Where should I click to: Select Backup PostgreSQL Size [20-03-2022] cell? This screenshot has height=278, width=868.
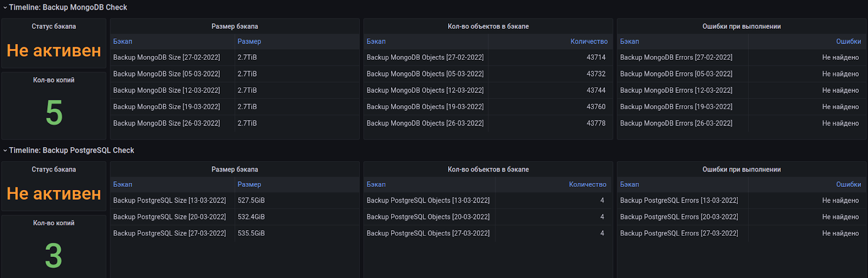[169, 217]
